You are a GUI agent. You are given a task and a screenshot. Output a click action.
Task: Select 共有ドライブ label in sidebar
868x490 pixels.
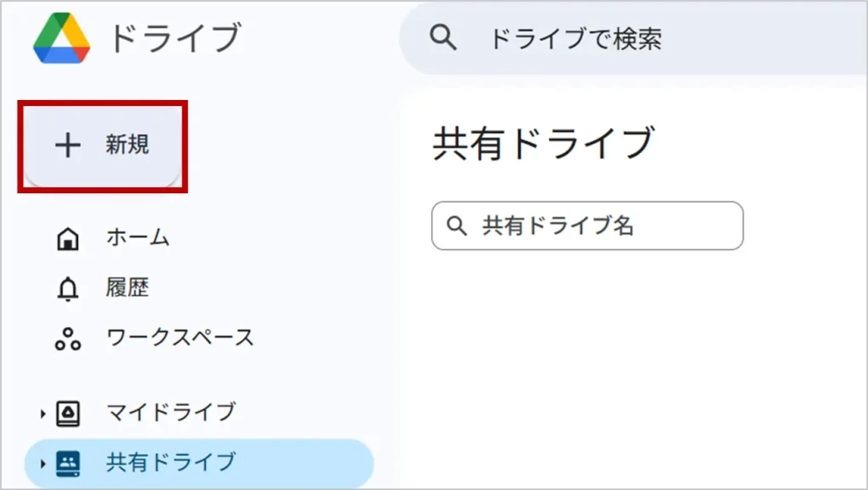pos(170,463)
